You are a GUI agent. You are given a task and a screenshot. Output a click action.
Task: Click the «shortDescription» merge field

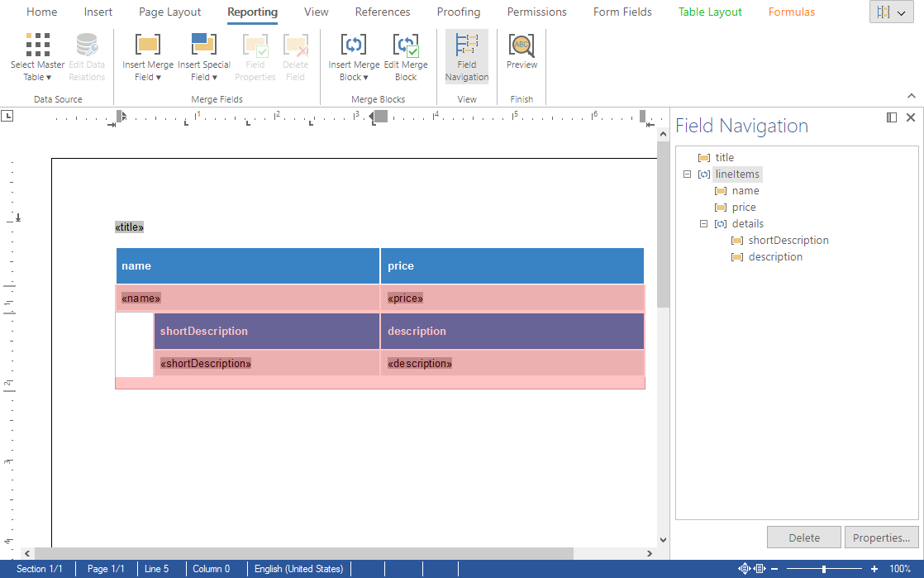coord(206,363)
